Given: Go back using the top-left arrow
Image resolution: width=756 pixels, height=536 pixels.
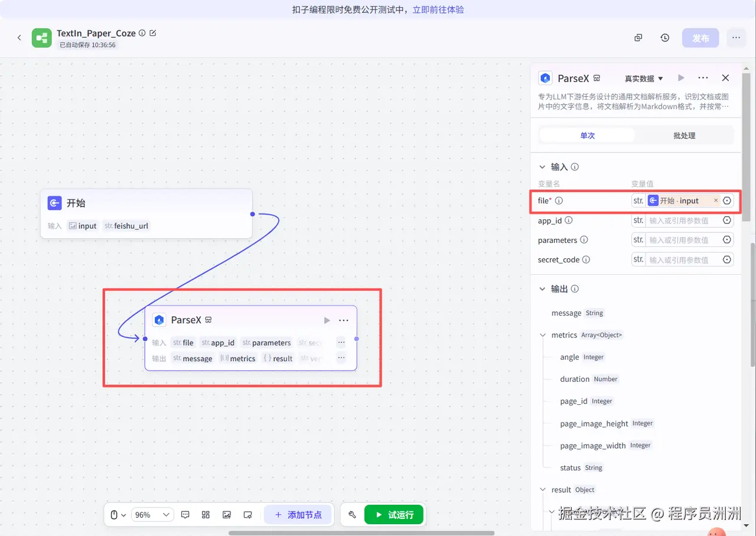Looking at the screenshot, I should pos(19,38).
